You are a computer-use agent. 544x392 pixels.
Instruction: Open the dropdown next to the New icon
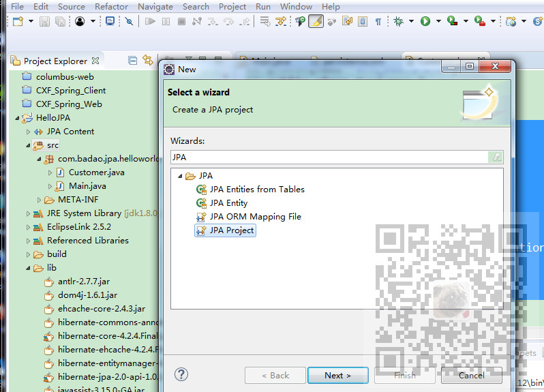(x=31, y=22)
